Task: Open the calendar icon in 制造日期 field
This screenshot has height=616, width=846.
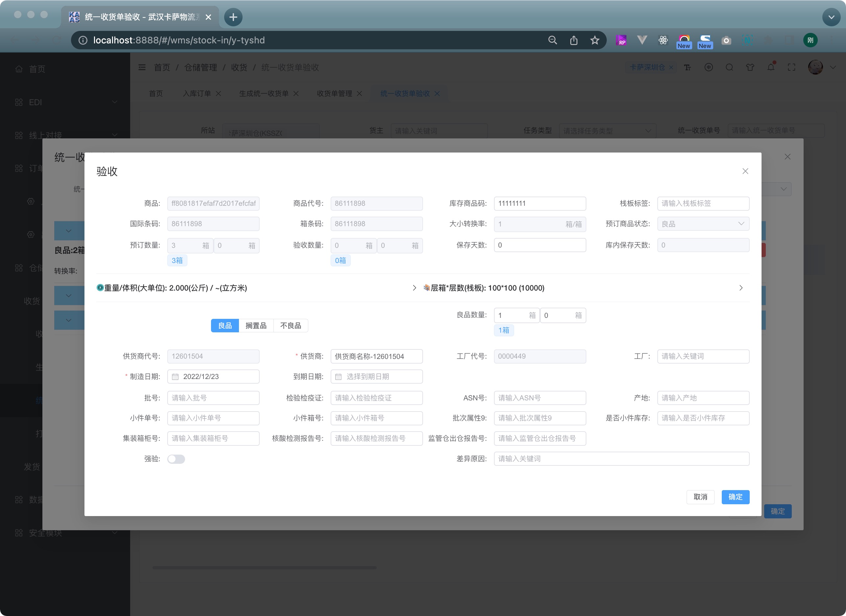Action: click(175, 377)
